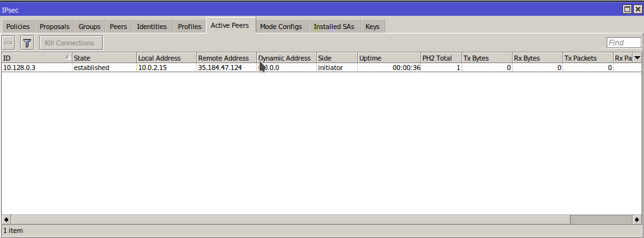Screen dimensions: 644x238
Task: Click the horizontal scrollbar thumb
Action: coord(291,220)
